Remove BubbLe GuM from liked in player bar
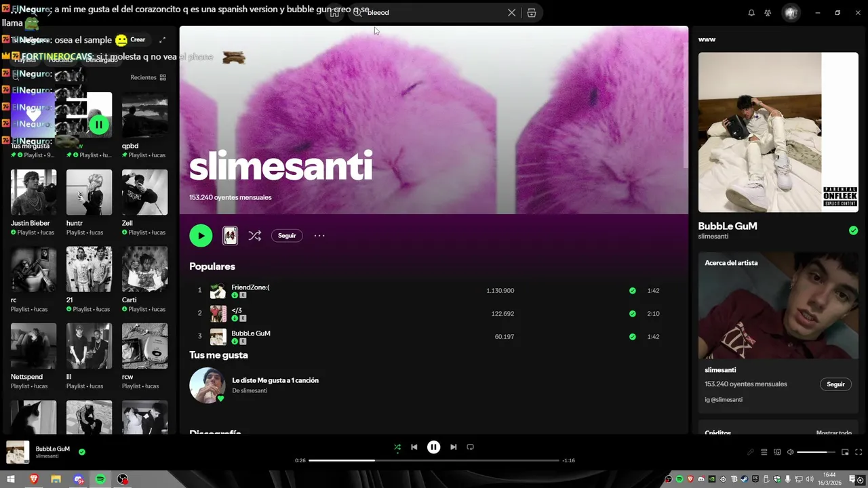The image size is (868, 488). point(82,451)
